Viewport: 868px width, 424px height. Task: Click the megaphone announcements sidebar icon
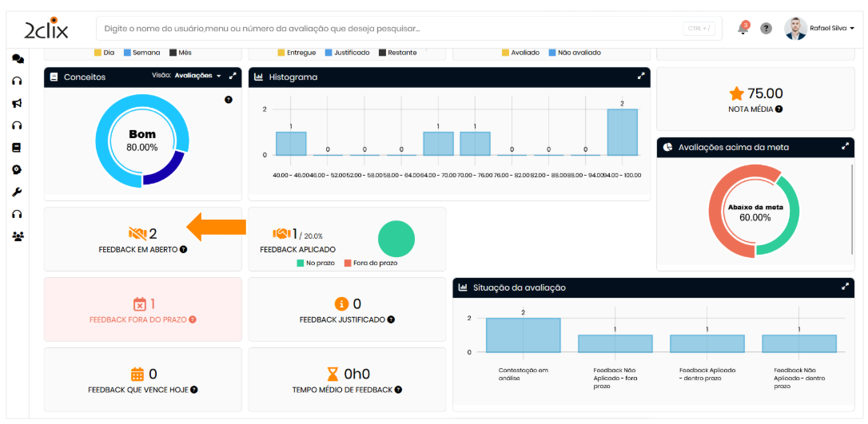point(17,103)
